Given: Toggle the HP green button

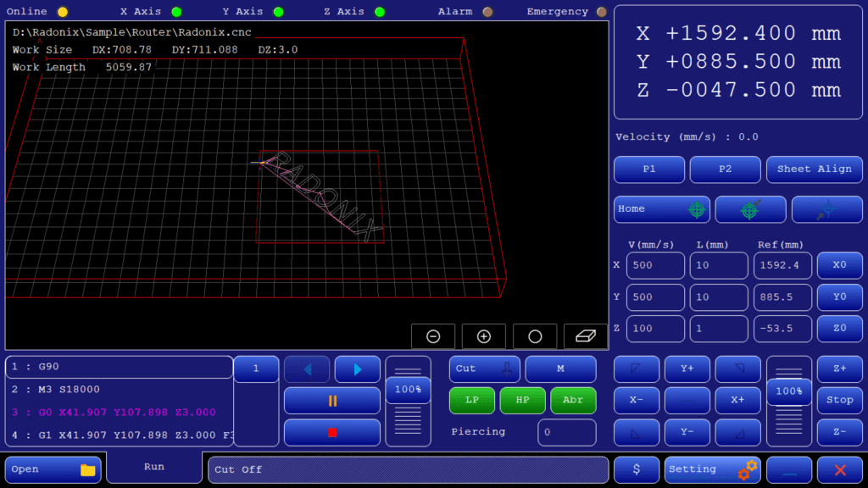Looking at the screenshot, I should pyautogui.click(x=522, y=401).
